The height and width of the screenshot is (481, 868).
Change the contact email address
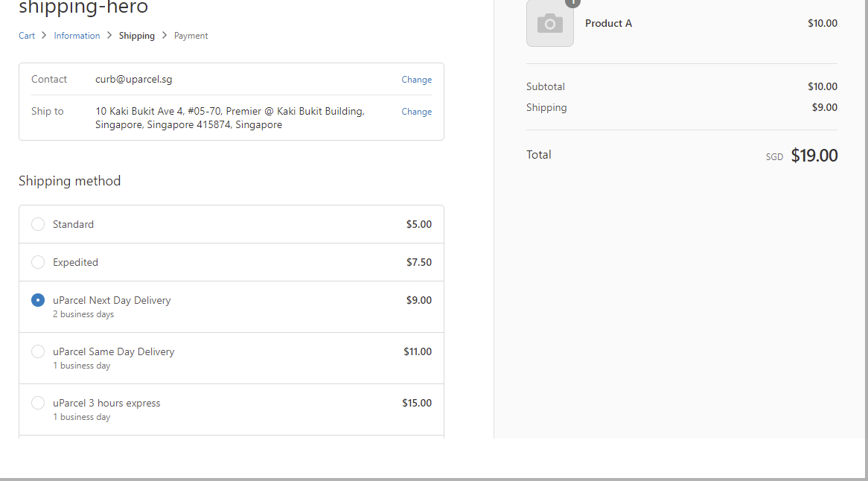(x=416, y=80)
